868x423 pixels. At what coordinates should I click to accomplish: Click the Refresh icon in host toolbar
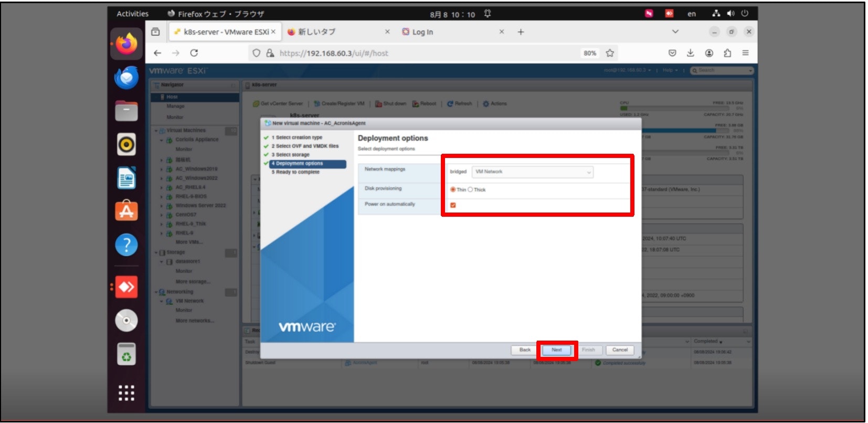tap(450, 104)
